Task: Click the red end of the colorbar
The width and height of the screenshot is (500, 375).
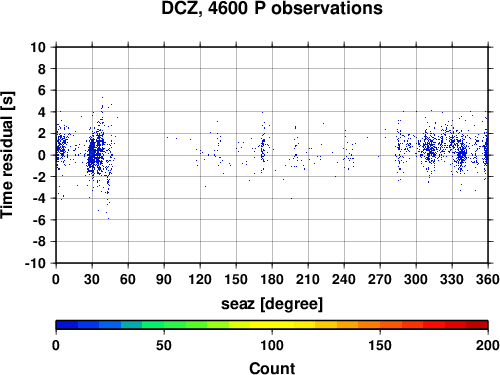Action: [477, 325]
